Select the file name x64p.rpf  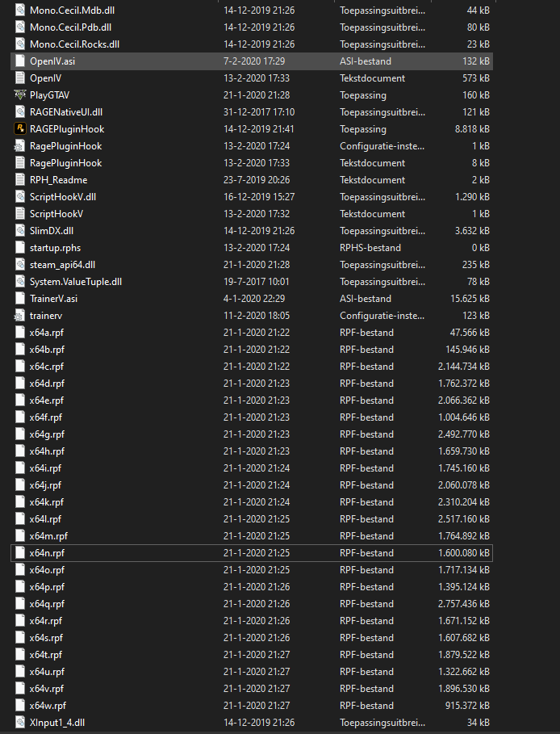(x=47, y=587)
